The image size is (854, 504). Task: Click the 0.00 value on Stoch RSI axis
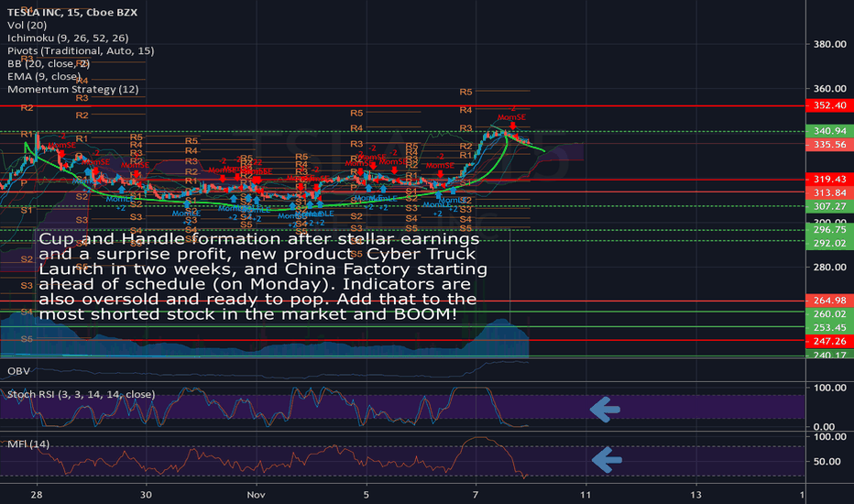(824, 427)
